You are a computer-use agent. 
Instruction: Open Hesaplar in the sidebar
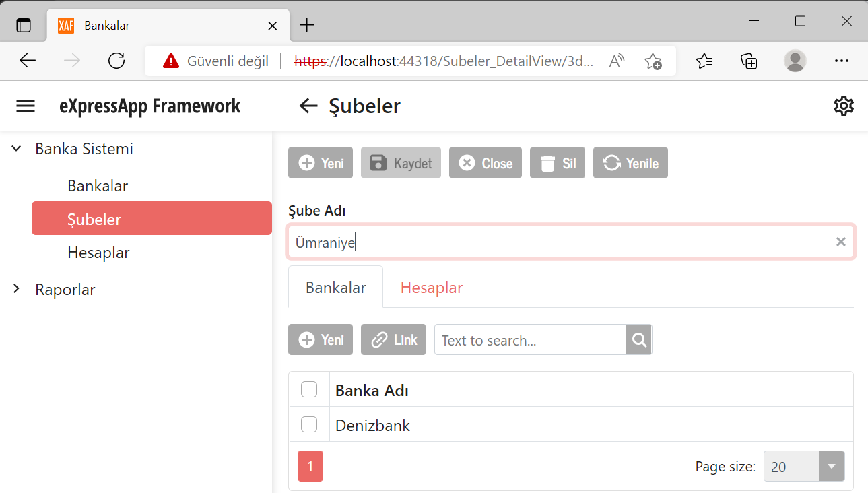98,253
